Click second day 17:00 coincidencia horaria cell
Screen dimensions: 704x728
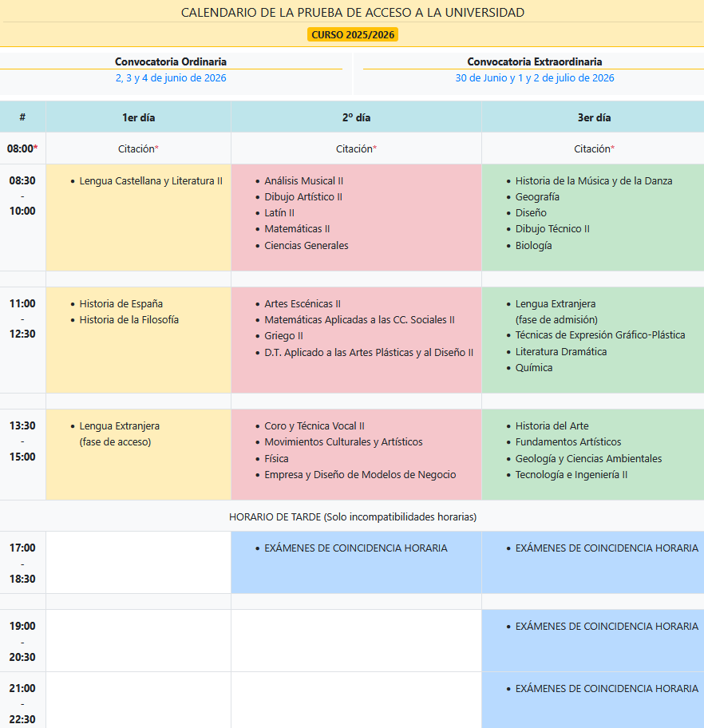coord(355,548)
